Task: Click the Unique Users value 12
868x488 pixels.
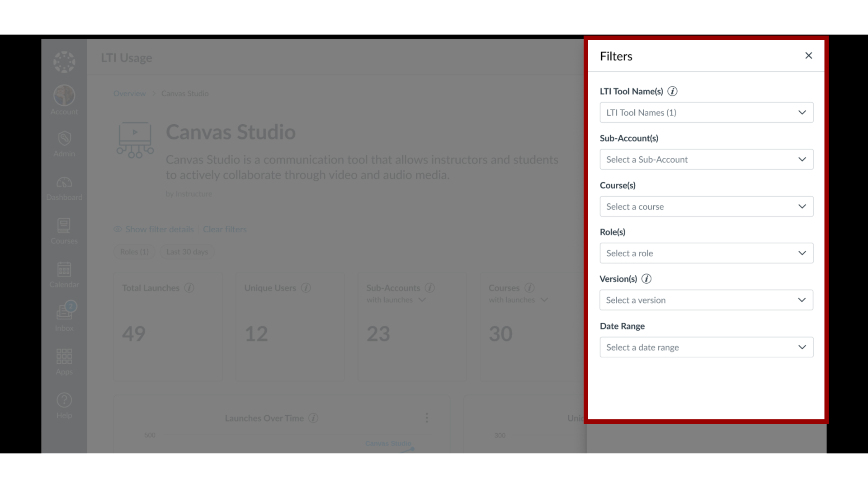Action: pyautogui.click(x=256, y=334)
